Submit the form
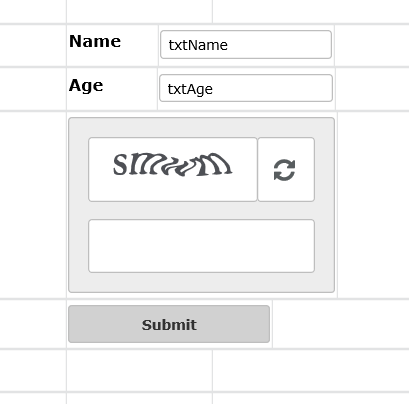The width and height of the screenshot is (409, 404). (169, 324)
